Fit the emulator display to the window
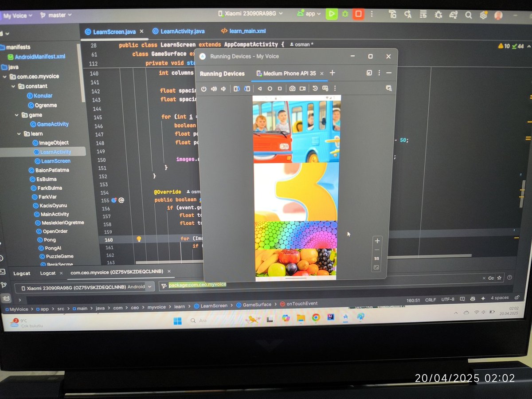Viewport: 532px width, 399px height. click(x=377, y=267)
